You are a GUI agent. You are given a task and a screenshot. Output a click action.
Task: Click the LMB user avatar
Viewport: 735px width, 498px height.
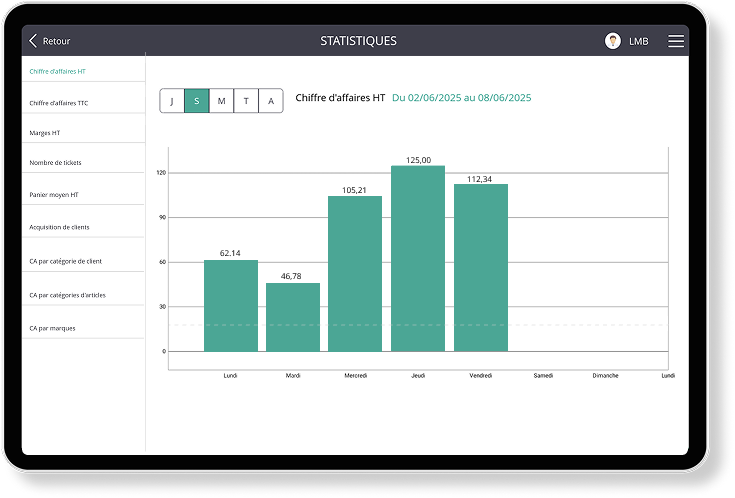coord(613,41)
